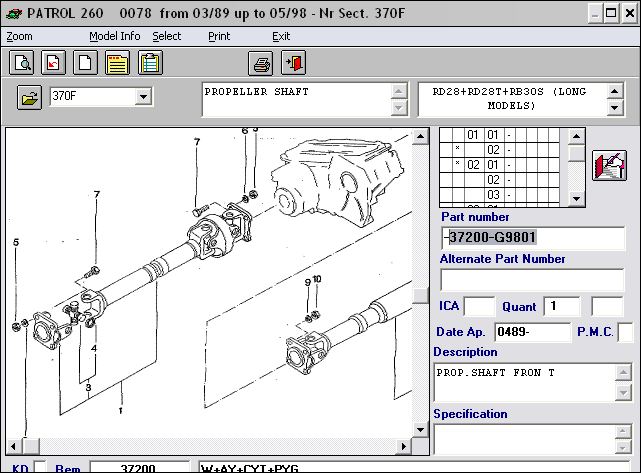
Task: Click the open folder icon beside 370F
Action: (29, 97)
